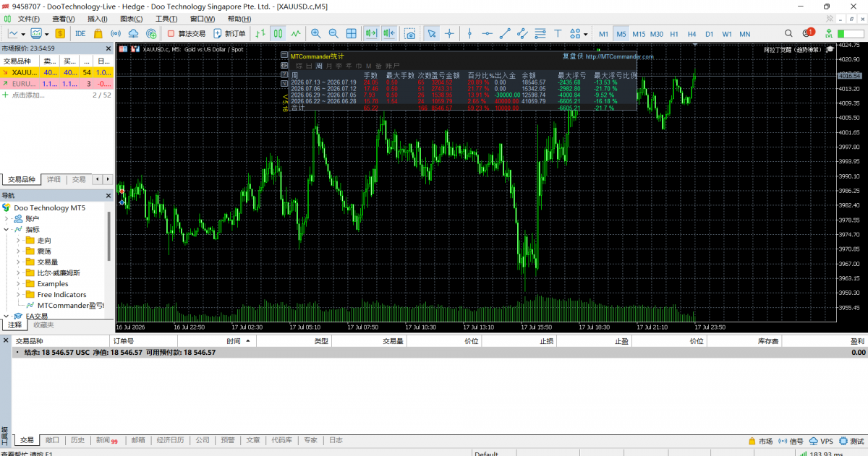The image size is (868, 456).
Task: Click the 新订单 new order button
Action: [x=230, y=33]
